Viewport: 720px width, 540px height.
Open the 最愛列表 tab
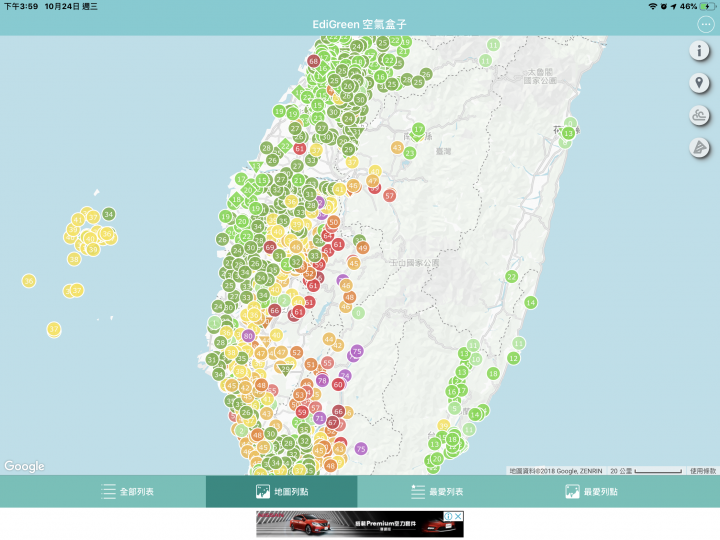tap(437, 491)
